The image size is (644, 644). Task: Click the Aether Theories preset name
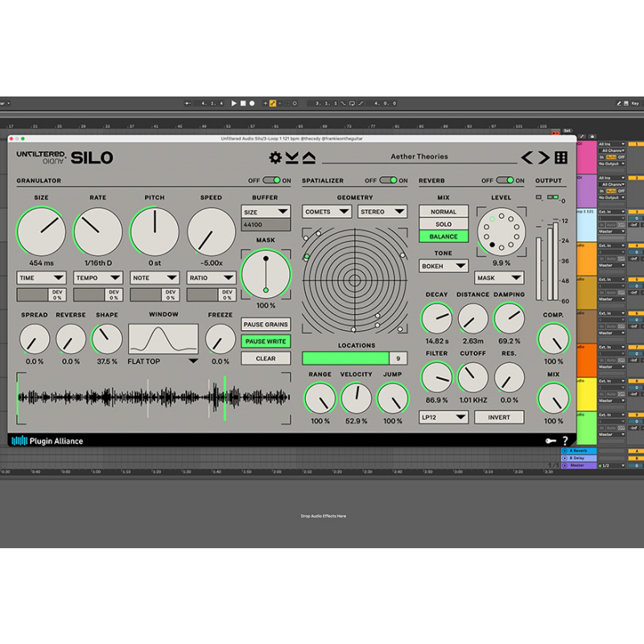pyautogui.click(x=419, y=156)
